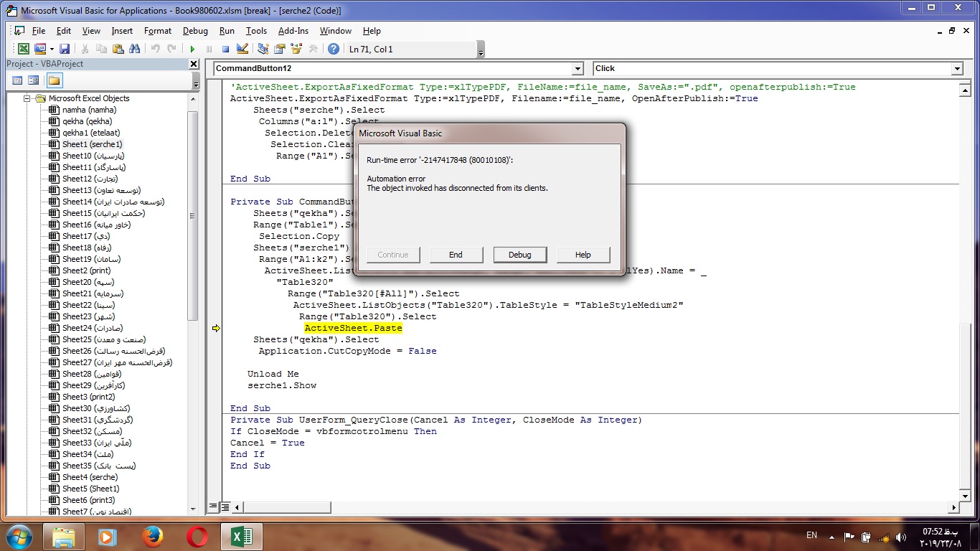Open the Debug menu

(x=195, y=31)
